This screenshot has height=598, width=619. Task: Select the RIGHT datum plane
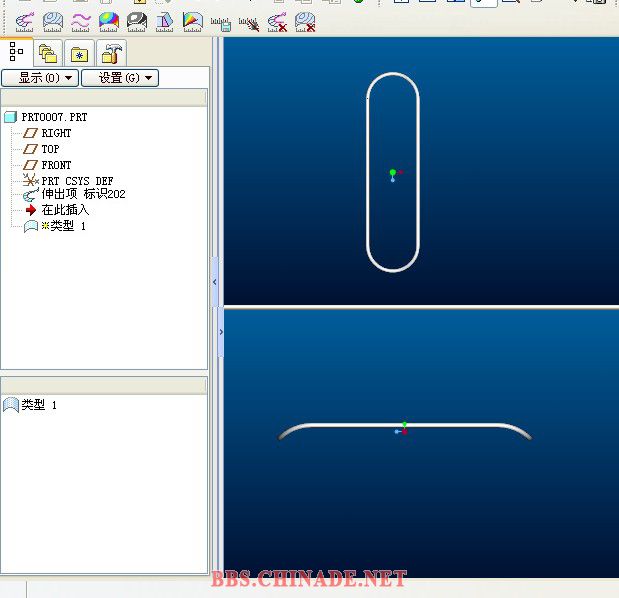[47, 133]
